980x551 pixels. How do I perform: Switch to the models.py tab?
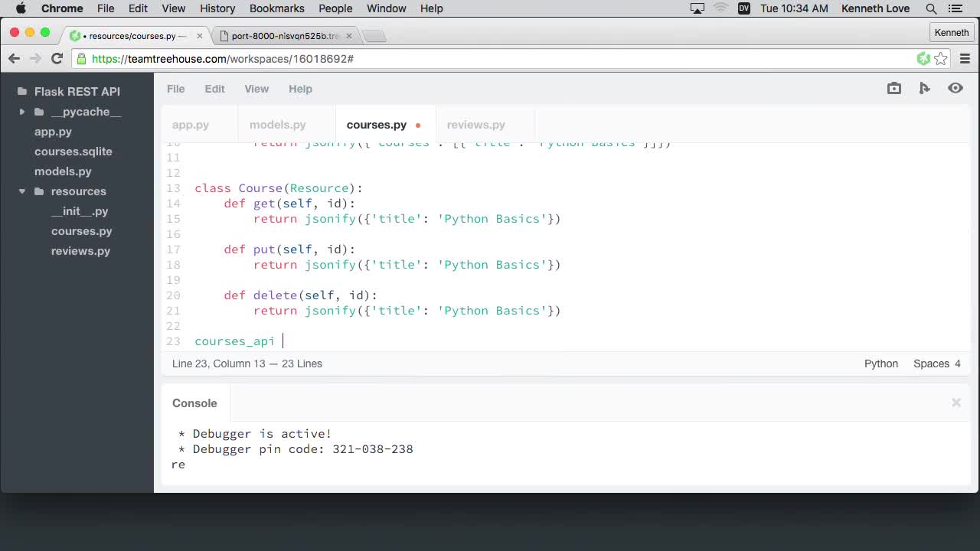277,125
